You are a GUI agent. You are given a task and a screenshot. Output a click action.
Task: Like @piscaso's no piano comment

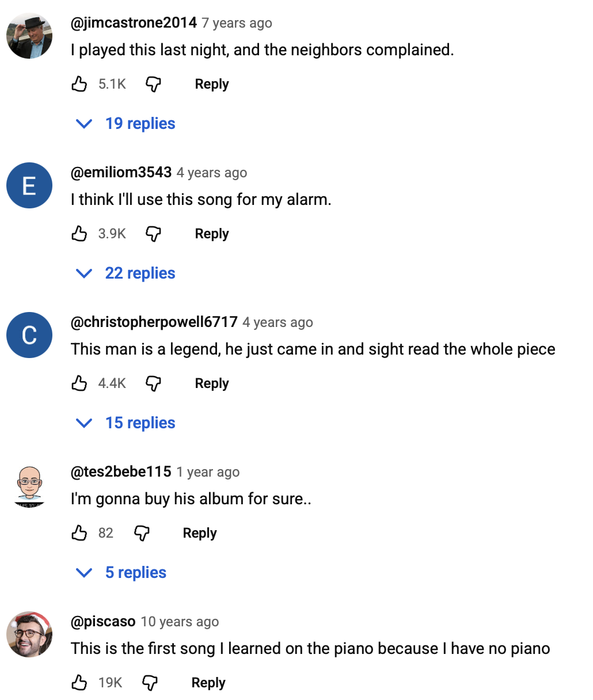click(x=79, y=683)
